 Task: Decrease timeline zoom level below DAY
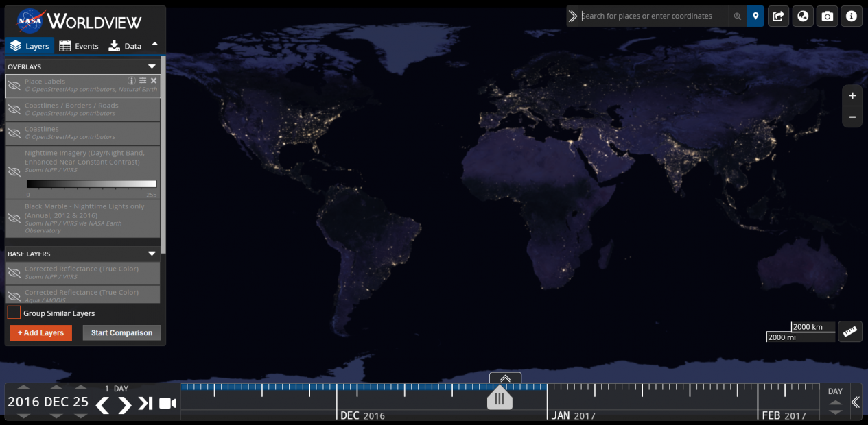(x=835, y=413)
